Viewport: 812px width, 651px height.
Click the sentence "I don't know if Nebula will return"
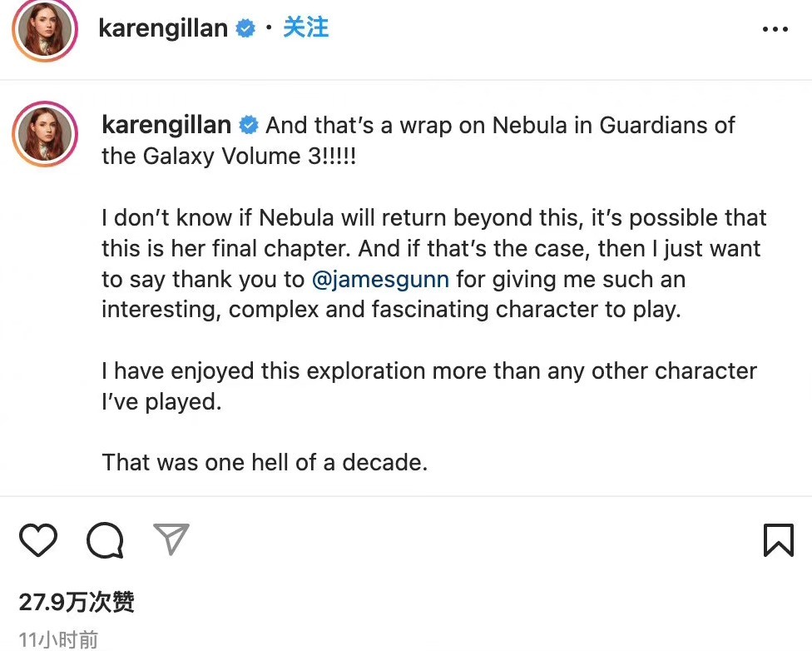tap(275, 218)
